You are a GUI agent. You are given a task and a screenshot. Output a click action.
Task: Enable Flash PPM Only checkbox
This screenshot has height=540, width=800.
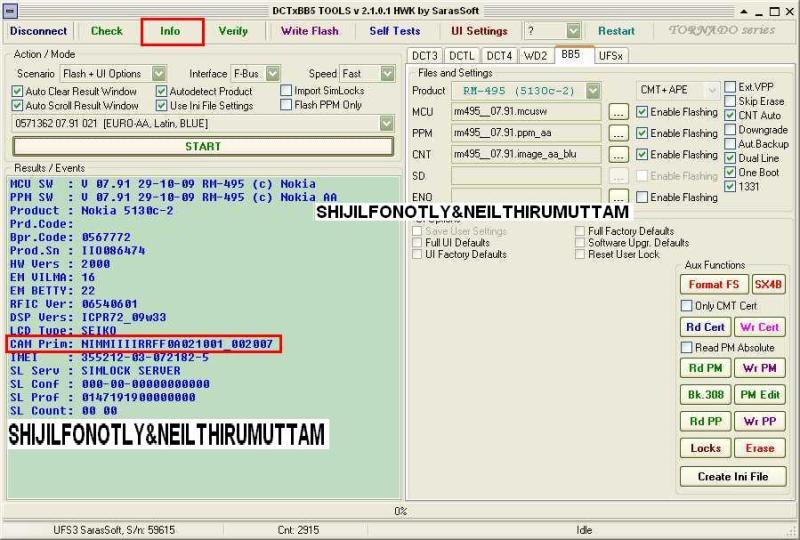click(286, 105)
